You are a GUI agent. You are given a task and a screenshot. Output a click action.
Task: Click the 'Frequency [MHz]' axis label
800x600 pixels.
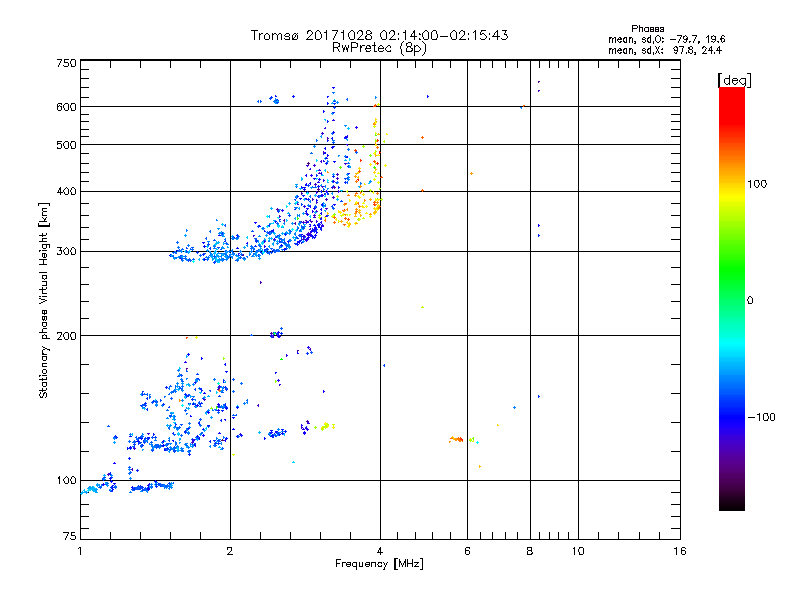[x=379, y=564]
